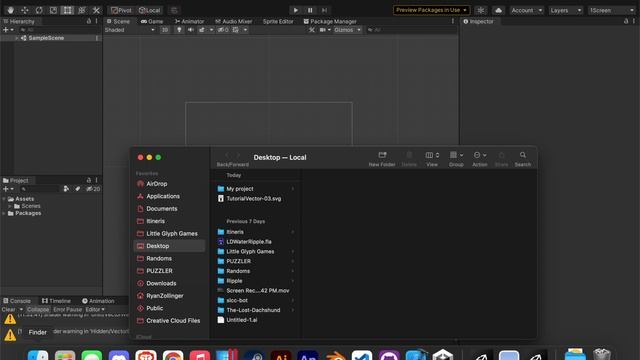Open Finder Action menu
The image size is (640, 360).
click(x=480, y=159)
